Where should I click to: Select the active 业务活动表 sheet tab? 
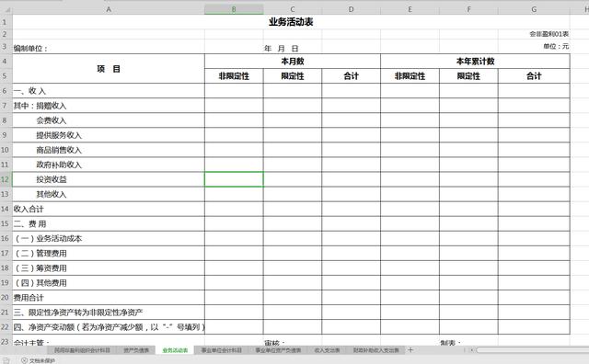175,350
